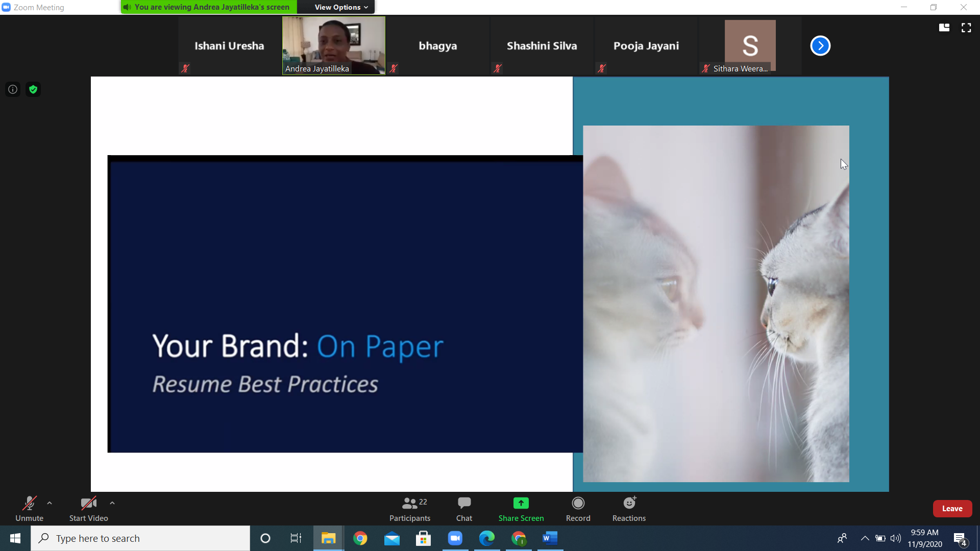Open Windows Start menu
Screen dimensions: 980x551
point(15,538)
